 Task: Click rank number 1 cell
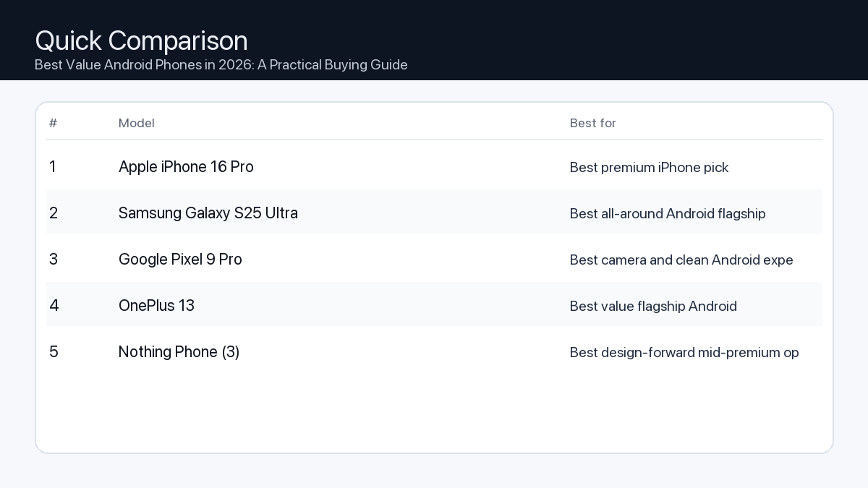[x=53, y=167]
